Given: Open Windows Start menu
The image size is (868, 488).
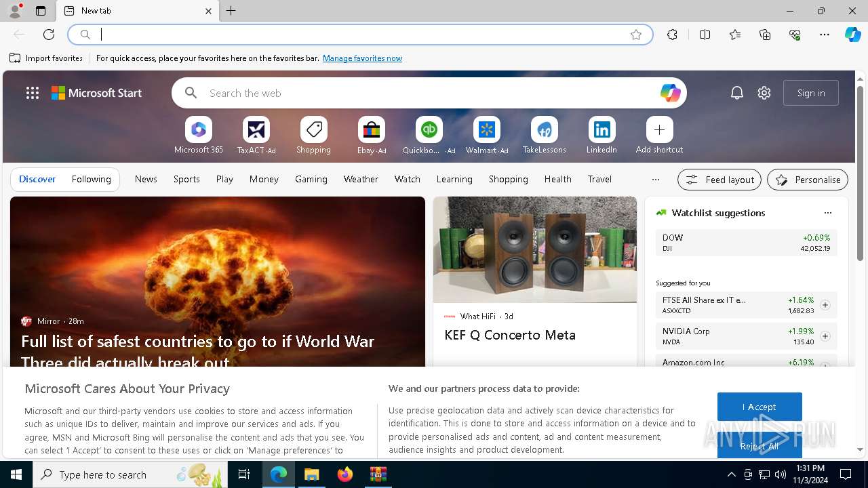Looking at the screenshot, I should coord(16,474).
